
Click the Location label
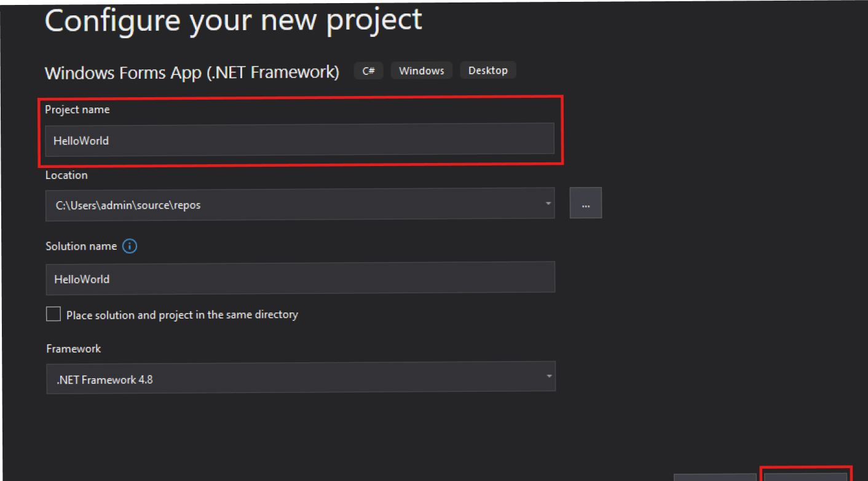click(x=66, y=175)
